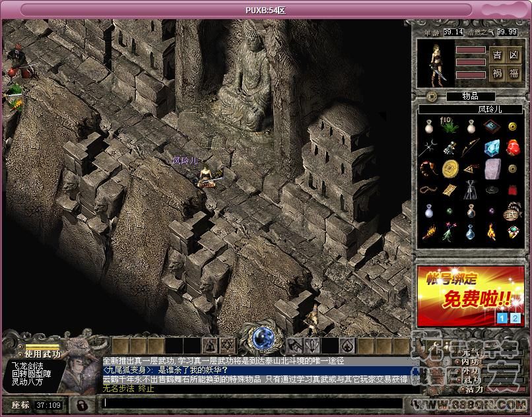This screenshot has width=532, height=417.
Task: Click the 风玲儿 name field above inventory
Action: click(470, 110)
